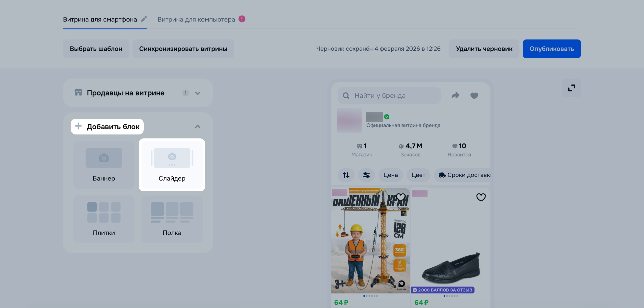Screen dimensions: 644x308
Task: Click the pencil edit icon beside Витрина для смартфона
Action: pyautogui.click(x=144, y=19)
